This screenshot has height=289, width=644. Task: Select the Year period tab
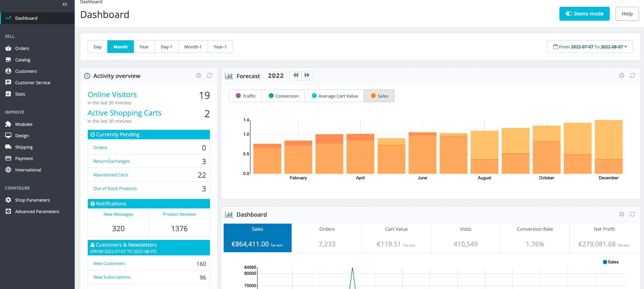pos(144,47)
